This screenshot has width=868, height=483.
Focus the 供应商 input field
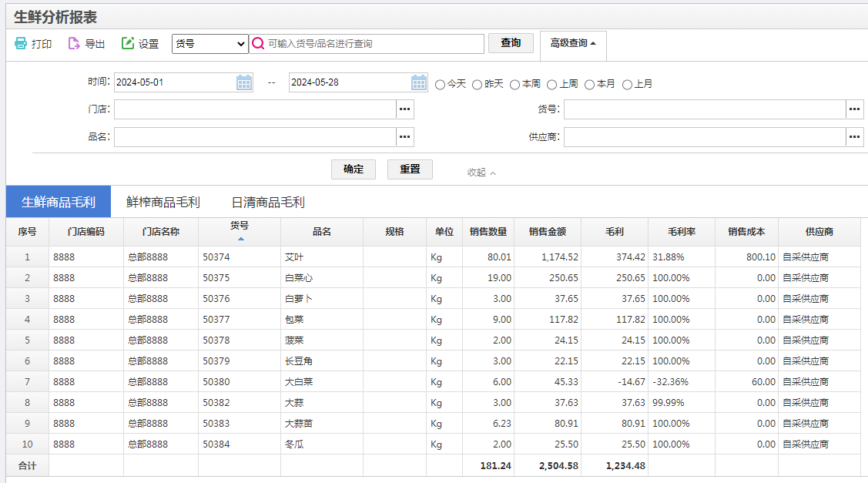pyautogui.click(x=705, y=137)
